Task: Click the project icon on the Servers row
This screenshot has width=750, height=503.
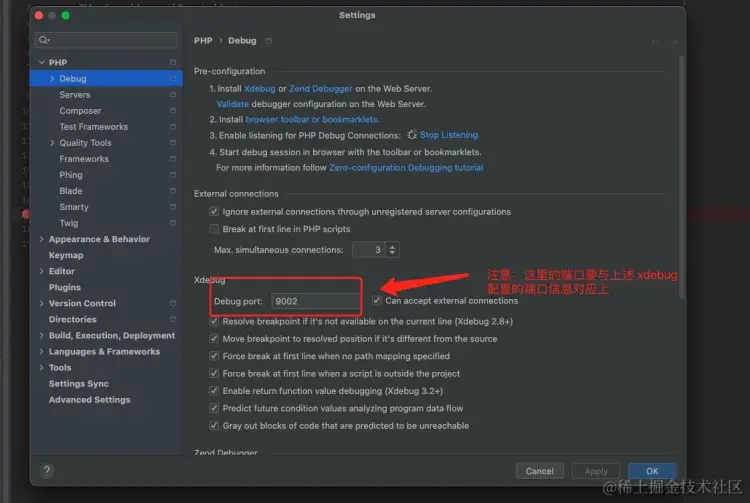Action: coord(173,95)
